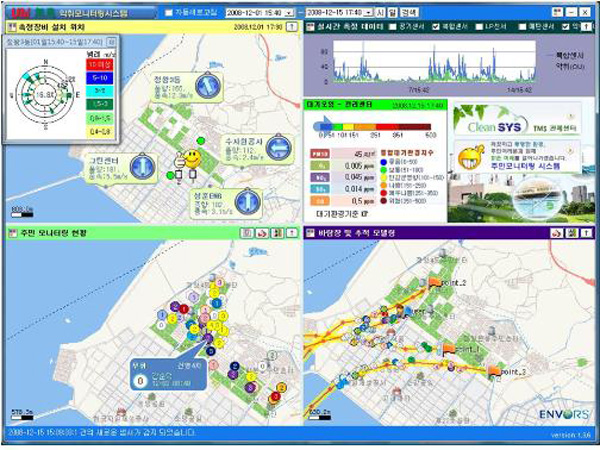The width and height of the screenshot is (600, 450).
Task: Toggle the auto-refresh checkbox in title bar
Action: pyautogui.click(x=169, y=13)
